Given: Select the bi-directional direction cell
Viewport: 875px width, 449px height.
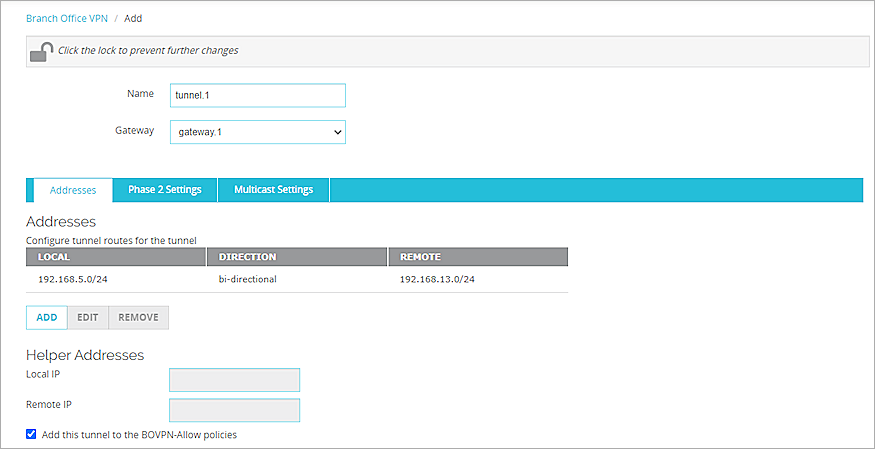Looking at the screenshot, I should pyautogui.click(x=247, y=279).
